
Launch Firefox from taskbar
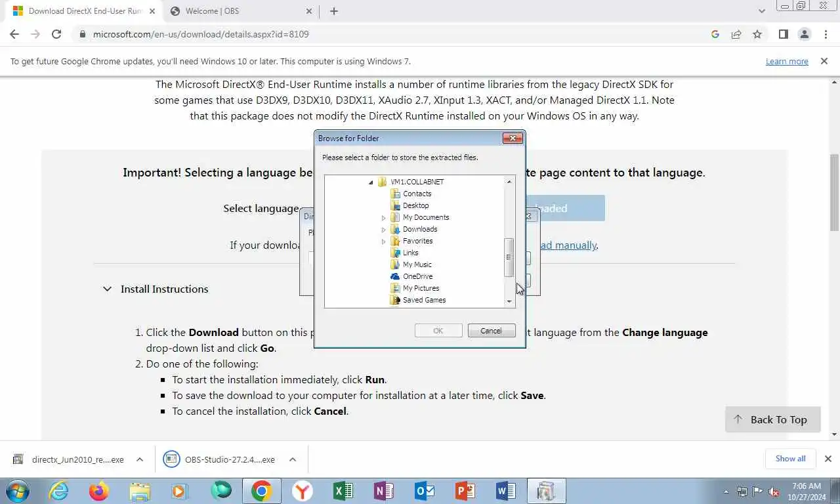[x=99, y=491]
